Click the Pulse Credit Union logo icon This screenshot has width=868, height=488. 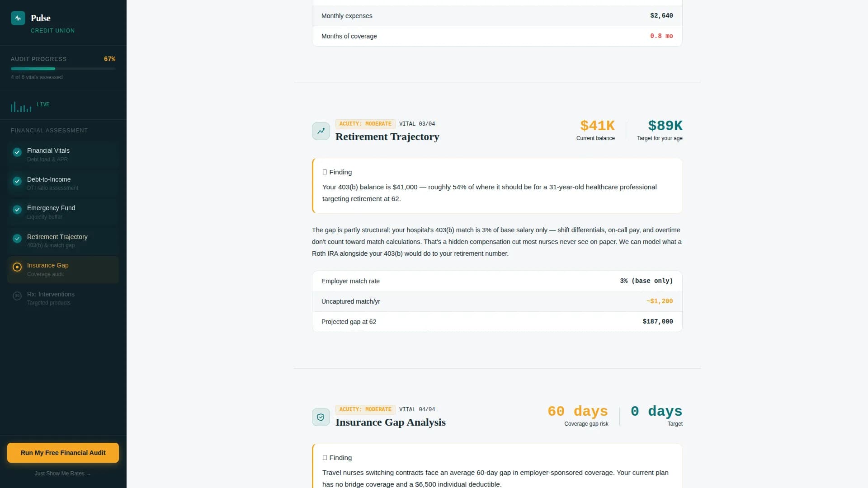tap(18, 18)
